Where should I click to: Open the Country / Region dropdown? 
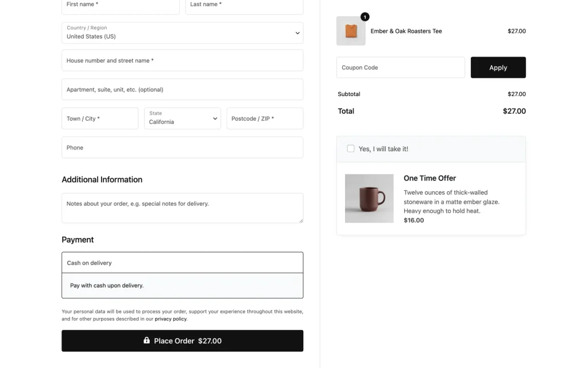click(182, 33)
